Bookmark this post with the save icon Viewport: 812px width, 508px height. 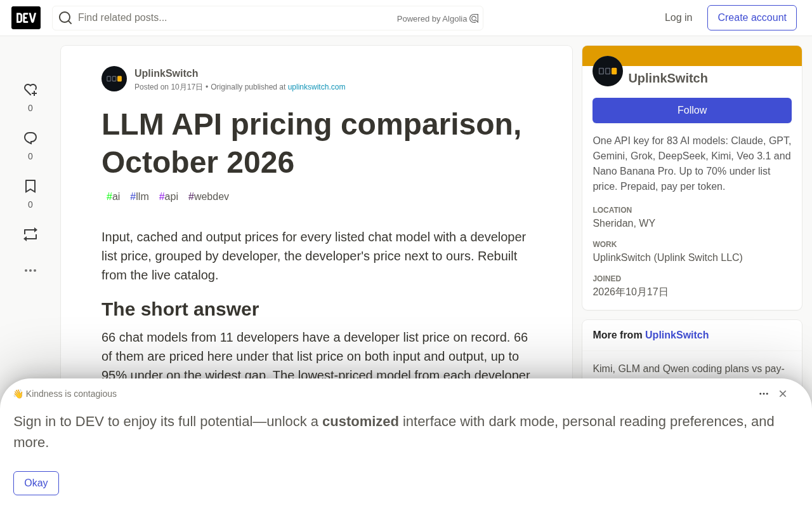coord(30,186)
